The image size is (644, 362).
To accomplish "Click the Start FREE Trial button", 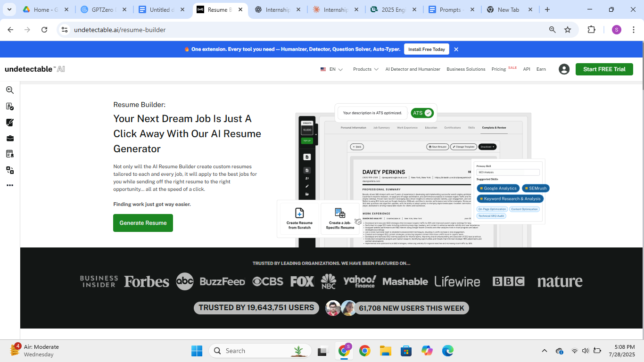I will point(604,69).
